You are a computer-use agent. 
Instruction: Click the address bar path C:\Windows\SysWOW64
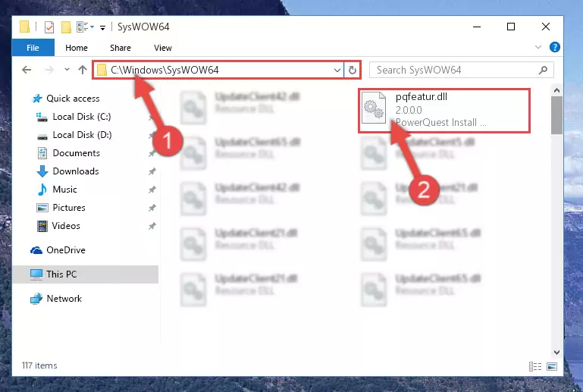coord(165,70)
